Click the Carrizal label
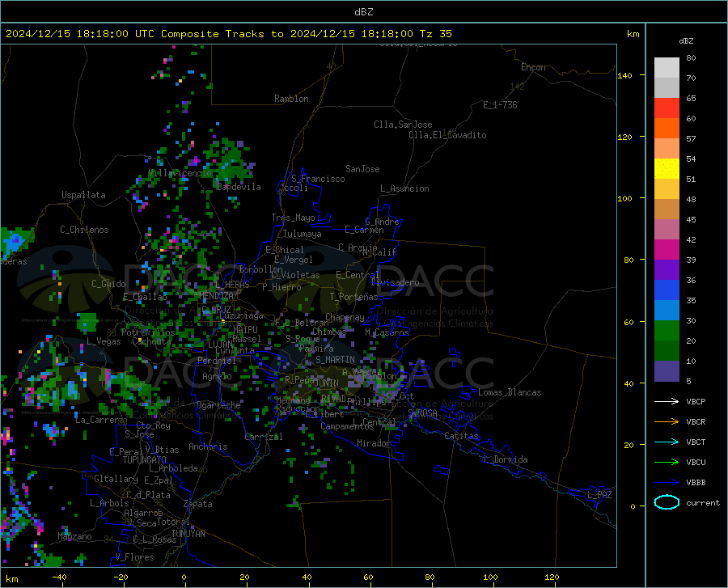Viewport: 728px width, 588px height. (264, 437)
